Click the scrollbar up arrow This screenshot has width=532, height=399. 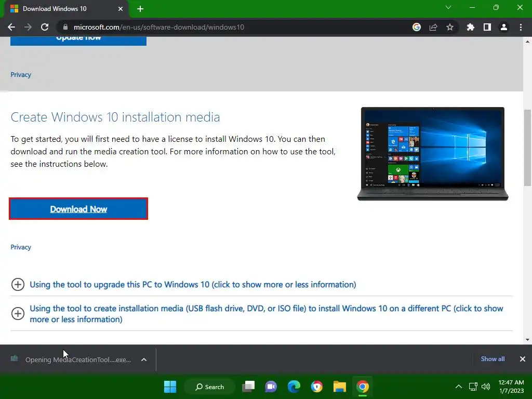click(x=527, y=42)
